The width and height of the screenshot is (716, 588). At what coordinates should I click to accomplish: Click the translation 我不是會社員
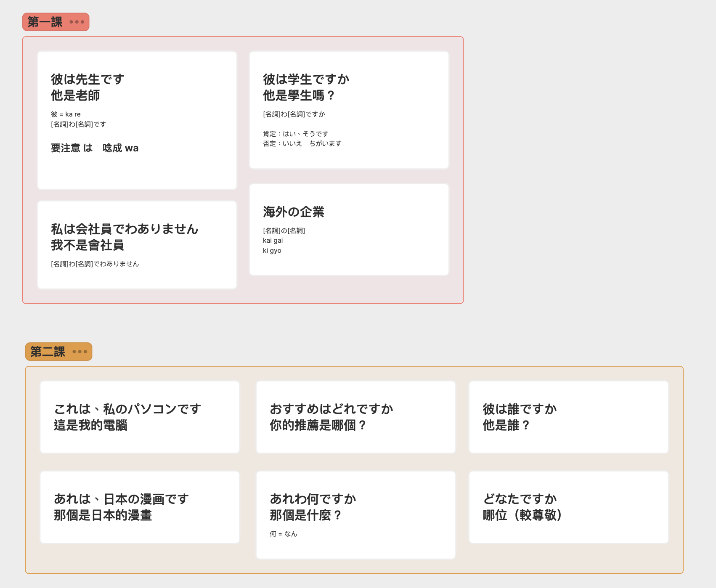pos(88,245)
